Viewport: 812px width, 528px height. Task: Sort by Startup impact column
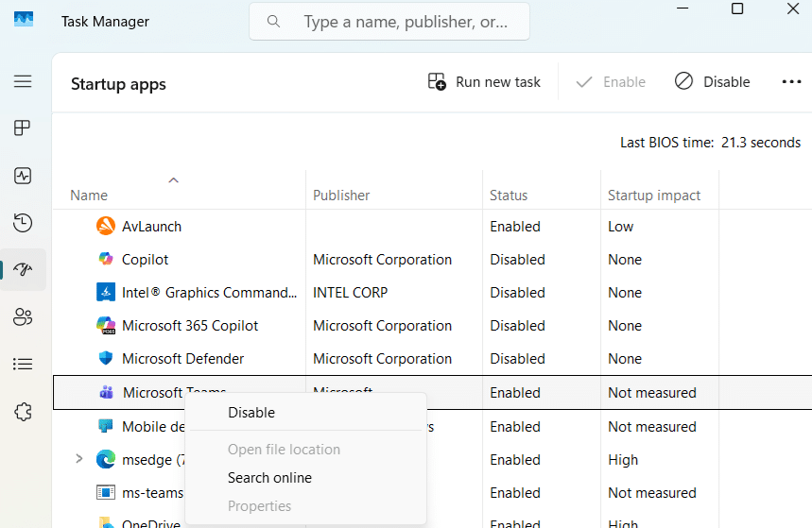(654, 196)
